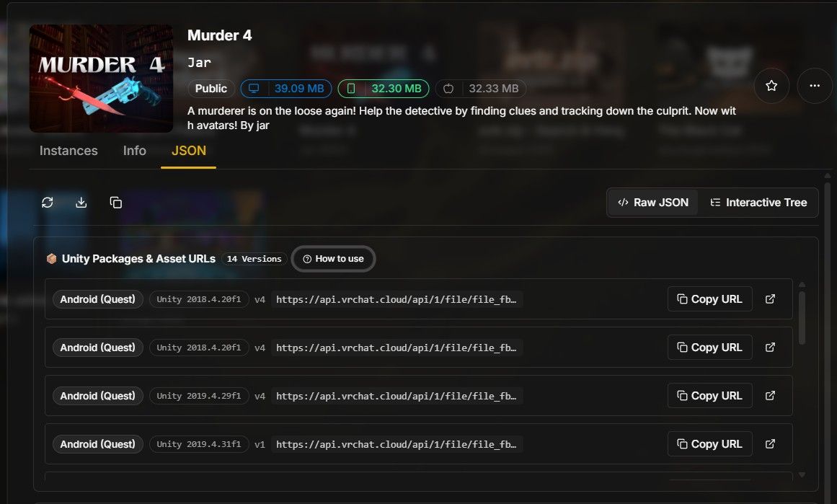
Task: Click the file URL in Unity 2019.4.31f1 row
Action: click(x=396, y=445)
